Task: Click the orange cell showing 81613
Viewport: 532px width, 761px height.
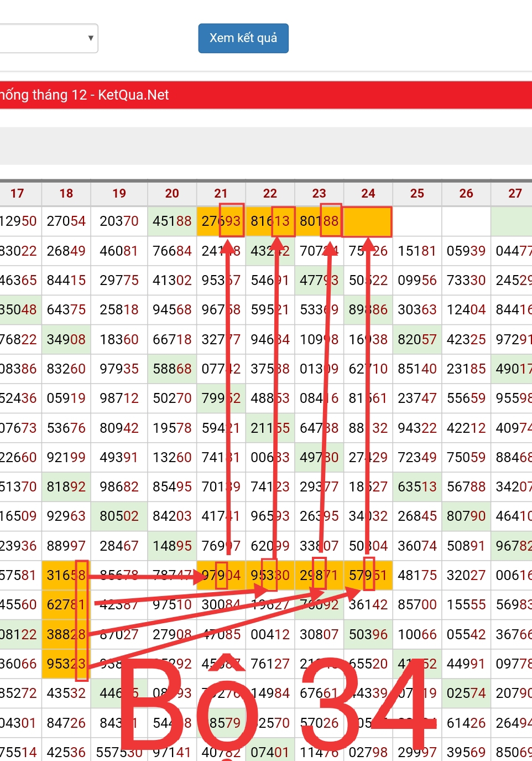Action: [x=270, y=221]
